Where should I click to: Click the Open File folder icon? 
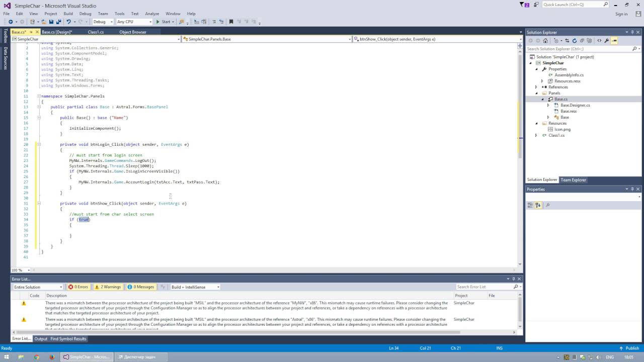(x=44, y=22)
